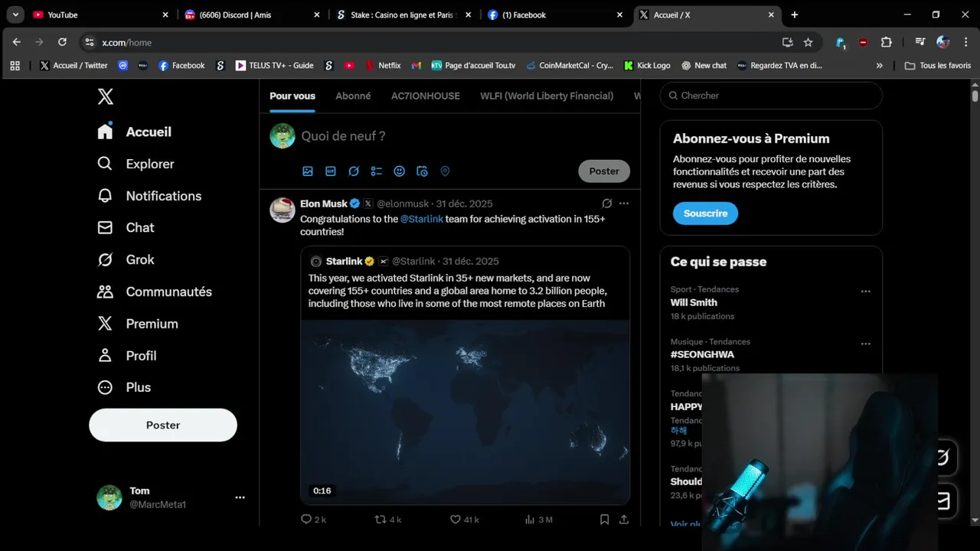Switch to AC7IONHOUSE feed tab
The image size is (980, 551).
pyautogui.click(x=426, y=96)
